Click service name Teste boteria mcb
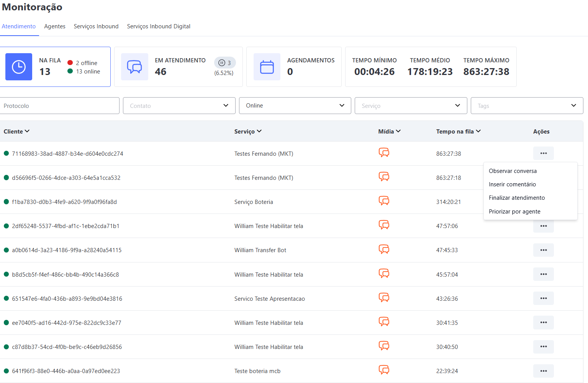Viewport: 588px width, 383px height. [x=257, y=371]
